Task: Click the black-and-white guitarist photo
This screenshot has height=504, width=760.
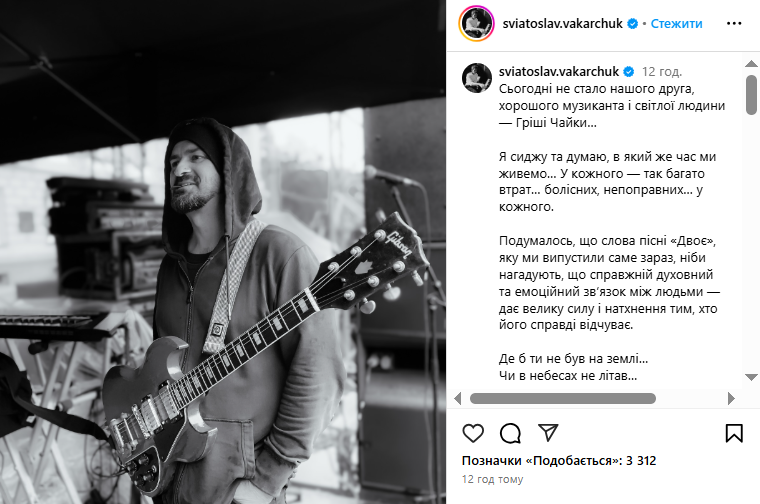Action: coord(223,252)
